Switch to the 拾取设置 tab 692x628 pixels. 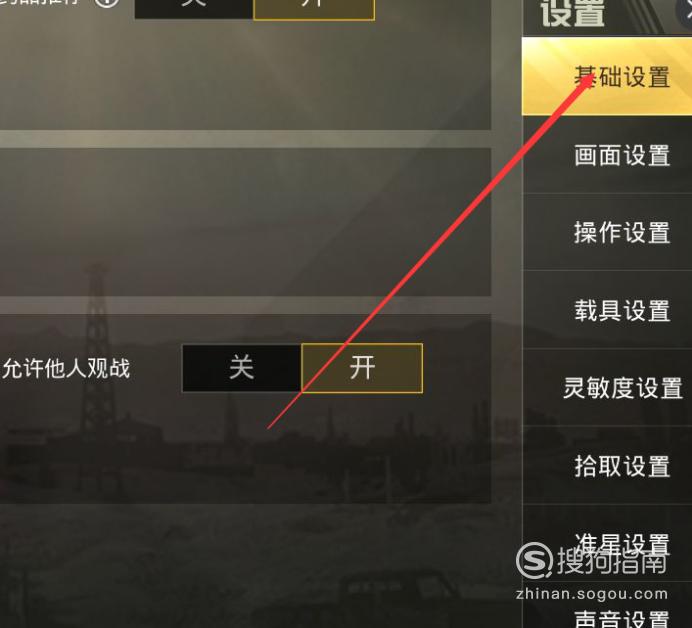point(607,466)
